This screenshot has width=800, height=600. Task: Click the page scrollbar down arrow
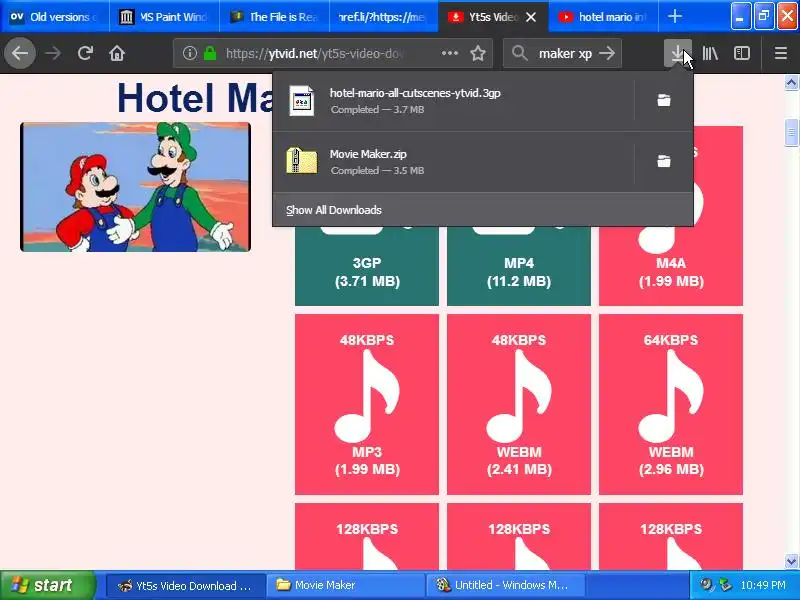[791, 561]
